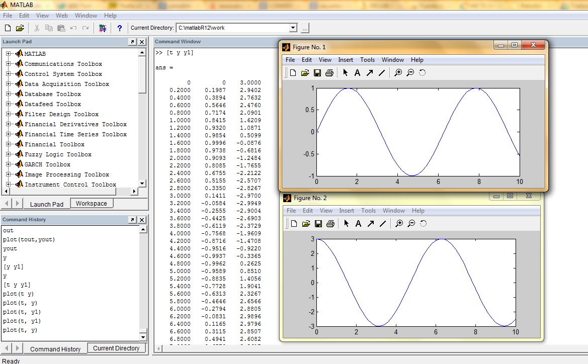Enable Edit Plot mode in Figure No. 2
Viewport: 588px width, 364px height.
[x=345, y=223]
